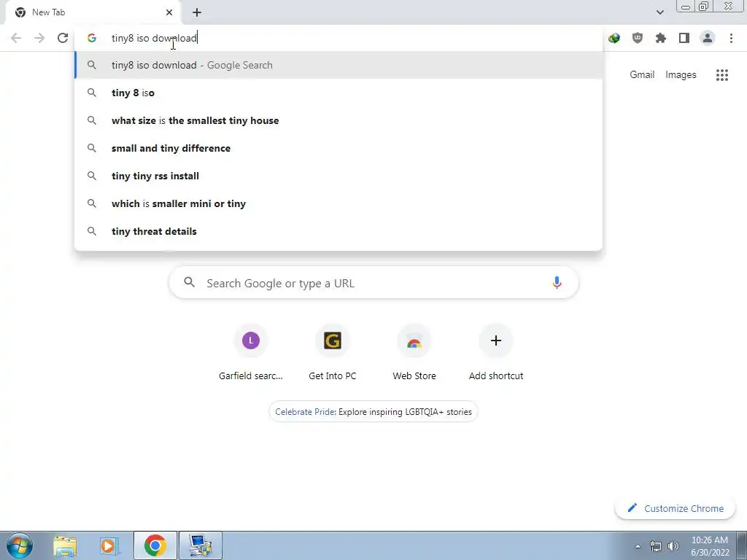The width and height of the screenshot is (747, 560).
Task: Click the Add shortcut plus icon
Action: tap(496, 341)
